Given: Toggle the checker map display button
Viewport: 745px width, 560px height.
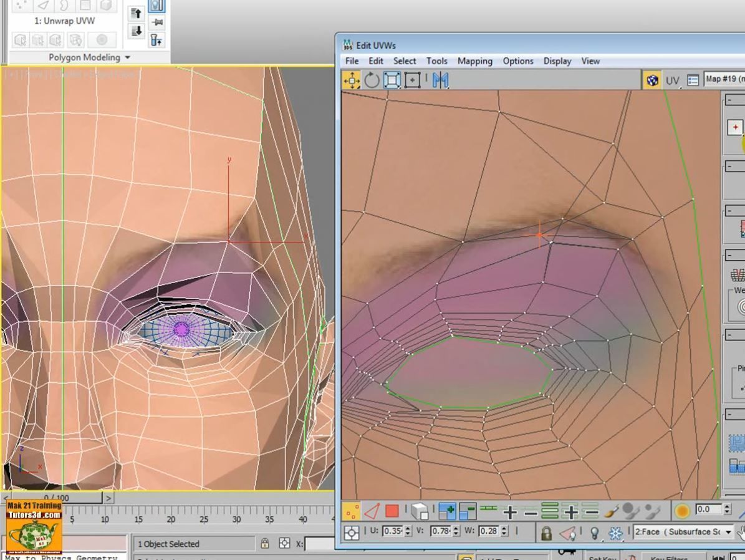Looking at the screenshot, I should [652, 80].
